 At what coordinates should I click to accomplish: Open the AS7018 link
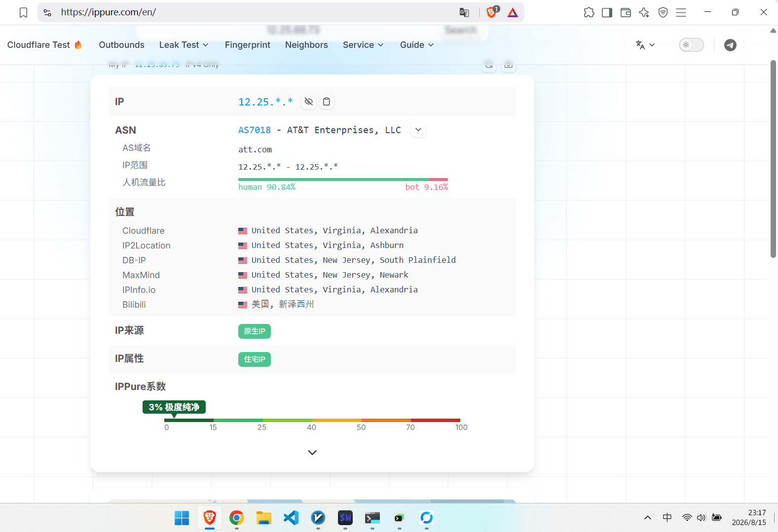(255, 130)
